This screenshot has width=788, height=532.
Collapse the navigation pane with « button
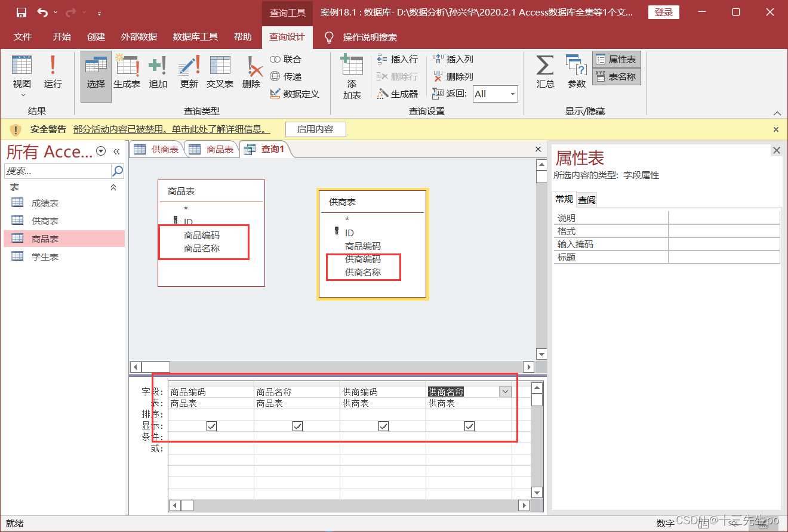click(116, 151)
